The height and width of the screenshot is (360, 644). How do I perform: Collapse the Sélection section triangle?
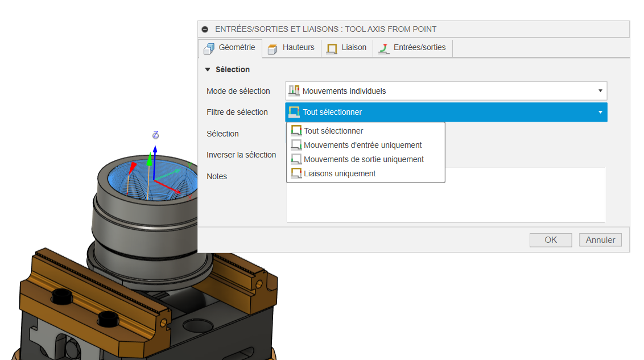208,69
